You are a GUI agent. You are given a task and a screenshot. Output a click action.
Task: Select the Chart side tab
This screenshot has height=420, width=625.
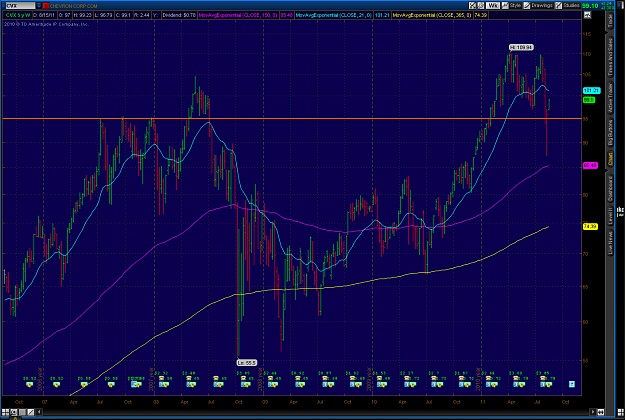tap(610, 159)
